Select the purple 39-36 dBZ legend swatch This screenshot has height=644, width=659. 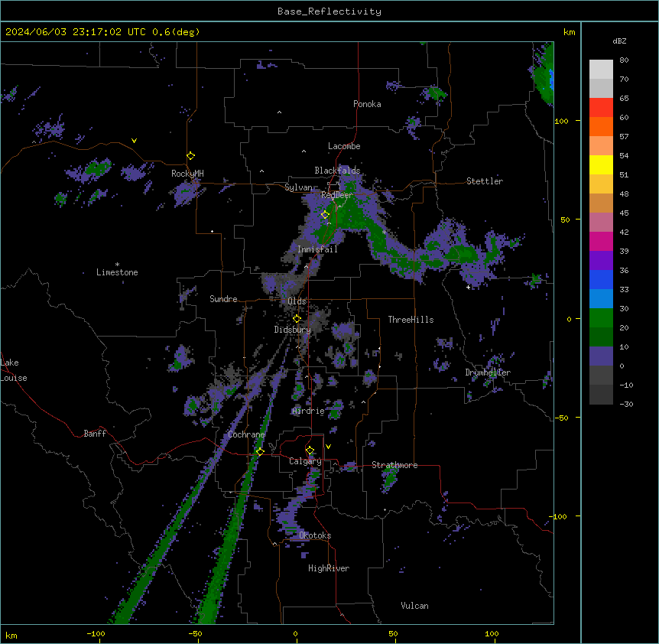(x=601, y=261)
